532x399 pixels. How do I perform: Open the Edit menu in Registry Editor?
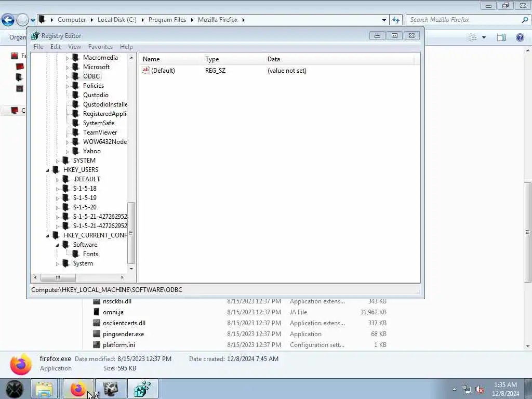pos(56,47)
